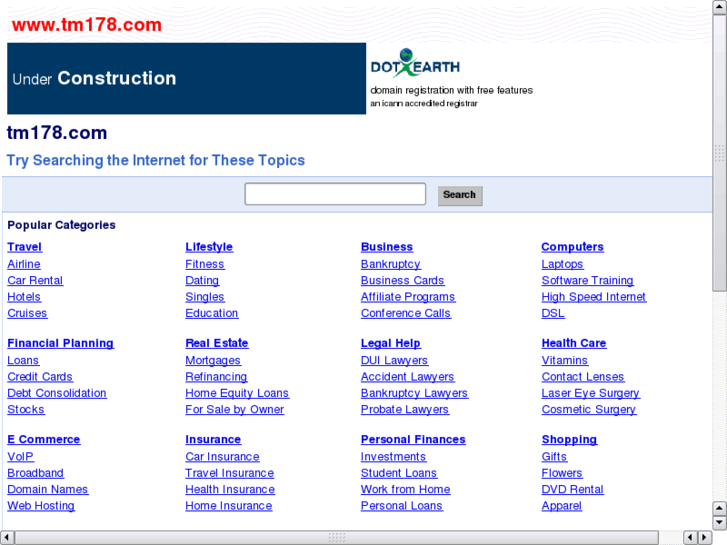The height and width of the screenshot is (545, 727).
Task: Go to the Credit Cards link
Action: 40,377
